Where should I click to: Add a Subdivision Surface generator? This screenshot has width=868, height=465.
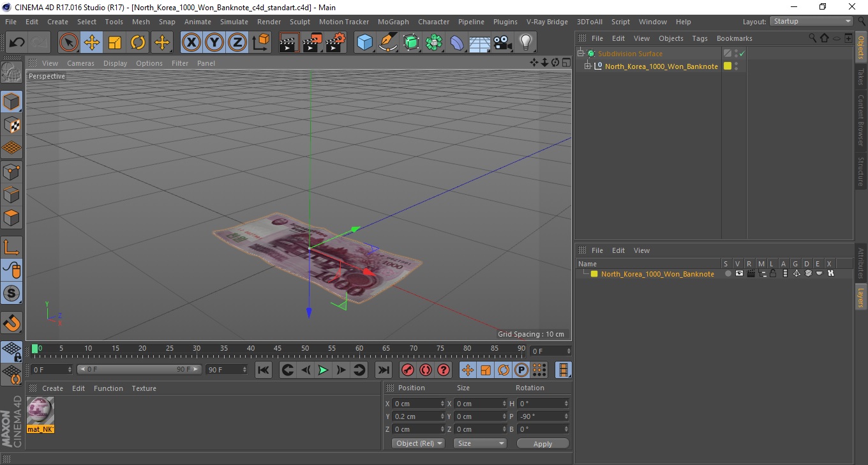[x=411, y=43]
